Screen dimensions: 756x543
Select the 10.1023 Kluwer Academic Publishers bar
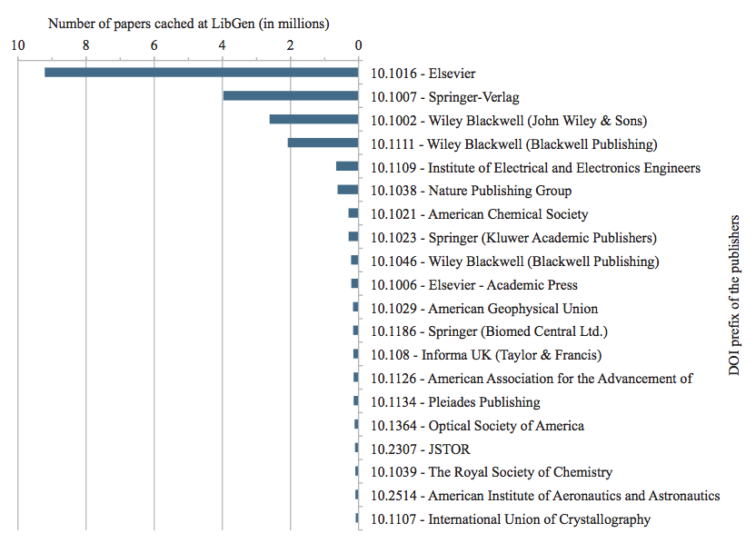pos(353,237)
